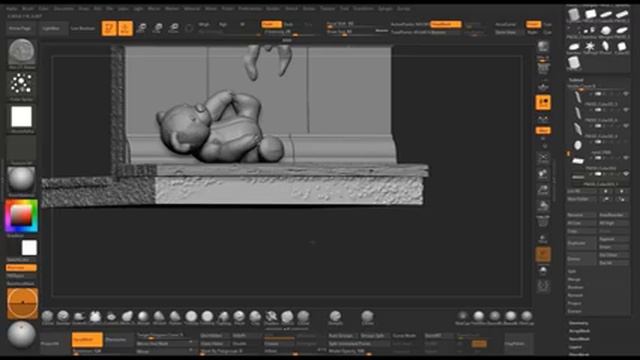The height and width of the screenshot is (360, 640).
Task: Expand the ArrayMesh sub-palette
Action: click(x=580, y=331)
